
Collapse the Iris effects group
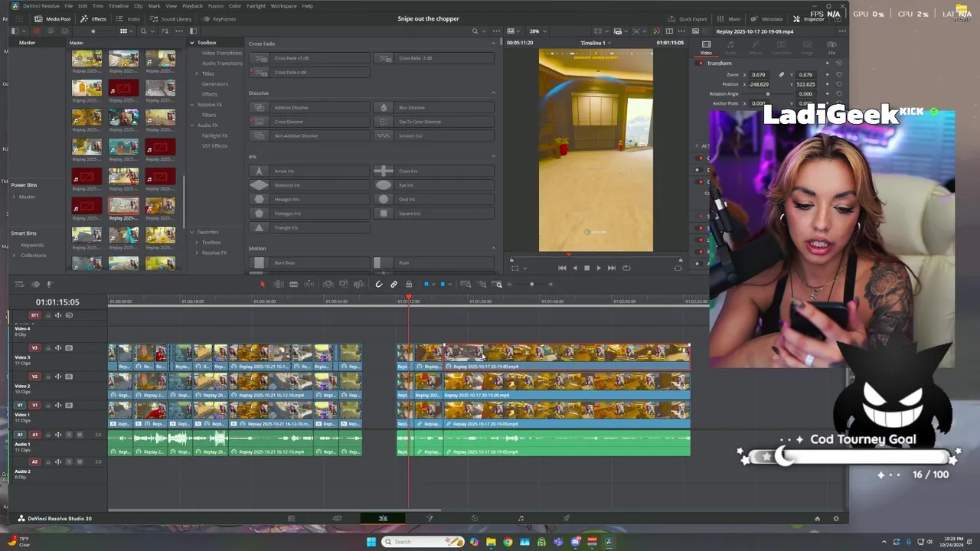(493, 157)
